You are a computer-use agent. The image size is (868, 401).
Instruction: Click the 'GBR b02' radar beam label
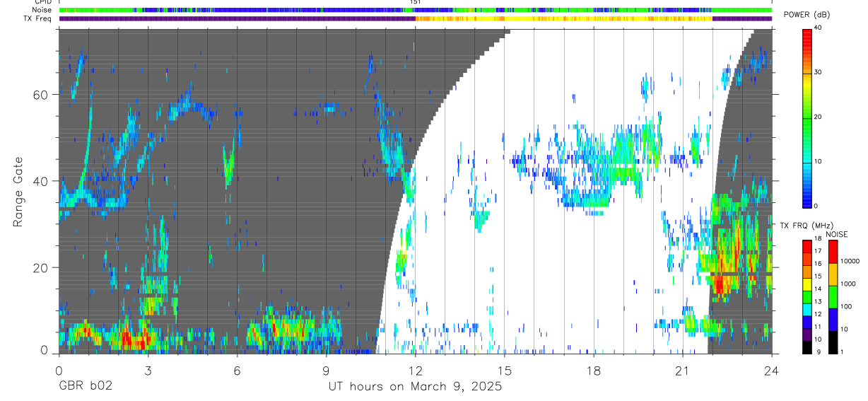(x=85, y=387)
